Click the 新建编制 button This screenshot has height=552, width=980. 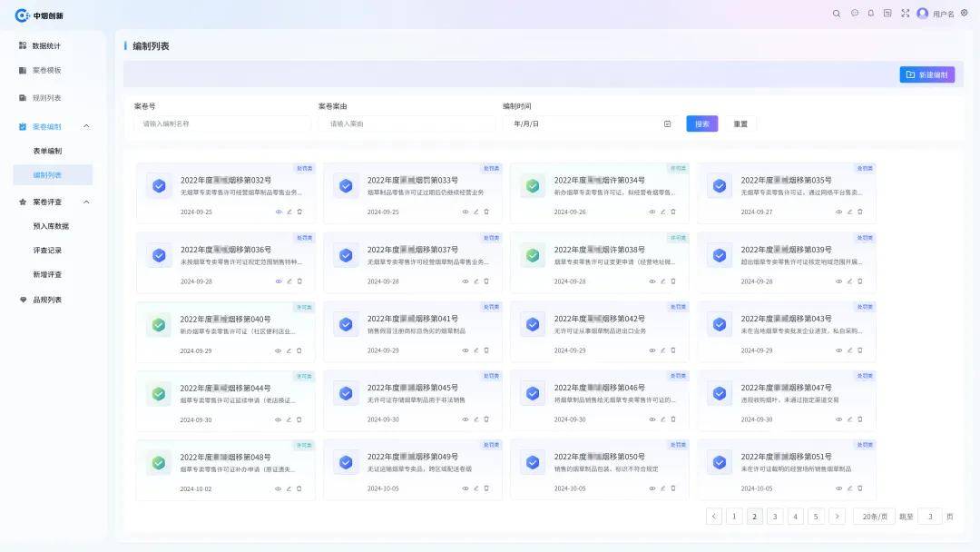point(926,74)
